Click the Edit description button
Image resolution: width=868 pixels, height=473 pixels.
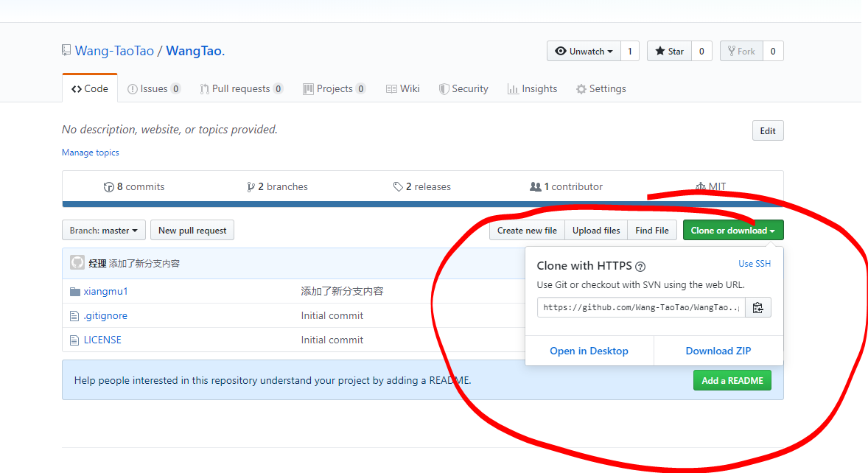pos(768,130)
